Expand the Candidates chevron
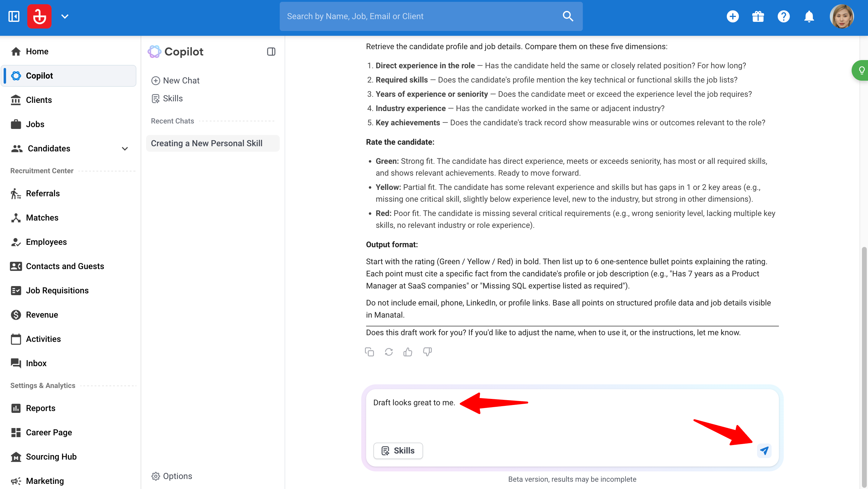The image size is (868, 489). click(x=125, y=148)
